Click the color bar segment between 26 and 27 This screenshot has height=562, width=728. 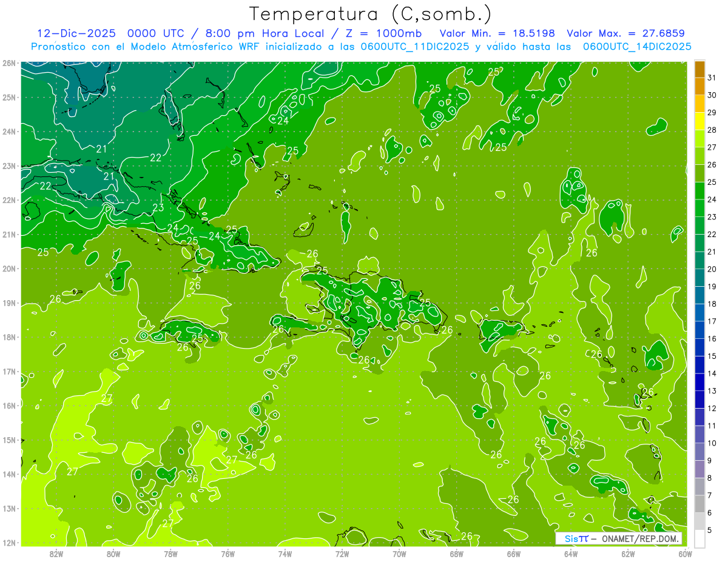tap(699, 156)
